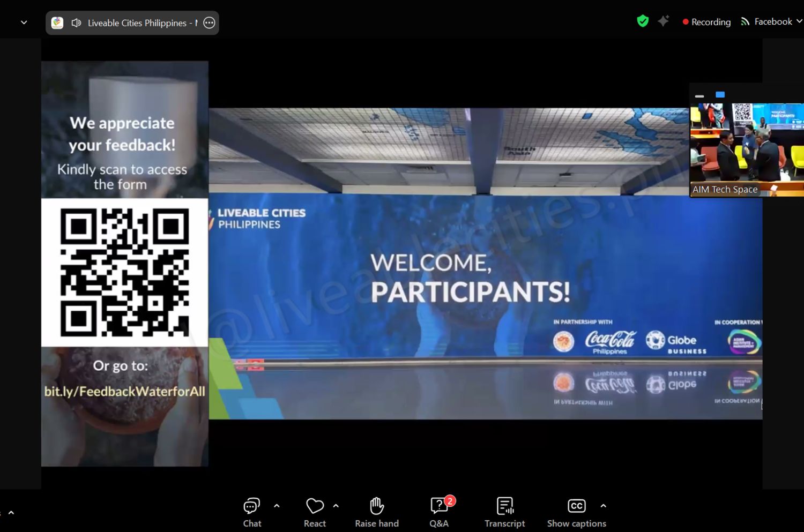Expand the React options caret

(x=336, y=506)
